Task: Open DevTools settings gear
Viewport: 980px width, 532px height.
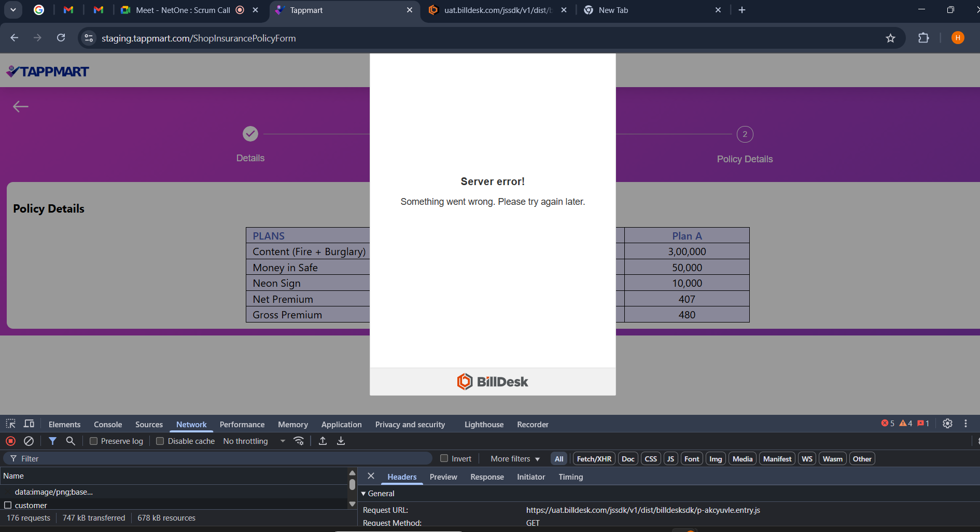Action: click(947, 424)
